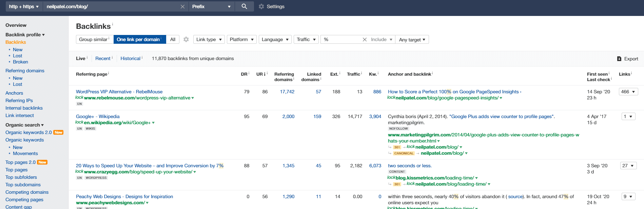This screenshot has height=209, width=644.
Task: Sort by the Traffic column
Action: pos(353,74)
